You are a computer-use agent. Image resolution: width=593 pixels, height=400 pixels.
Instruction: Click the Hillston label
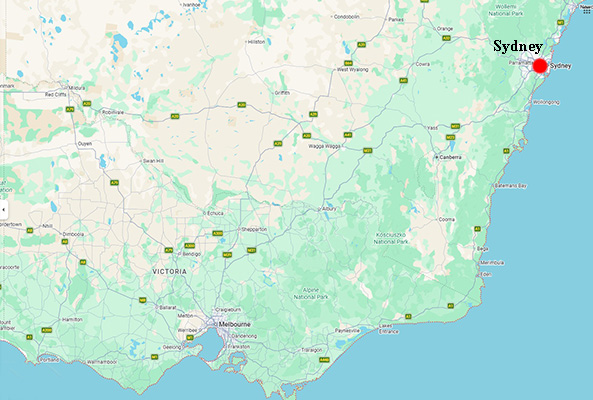pyautogui.click(x=256, y=42)
